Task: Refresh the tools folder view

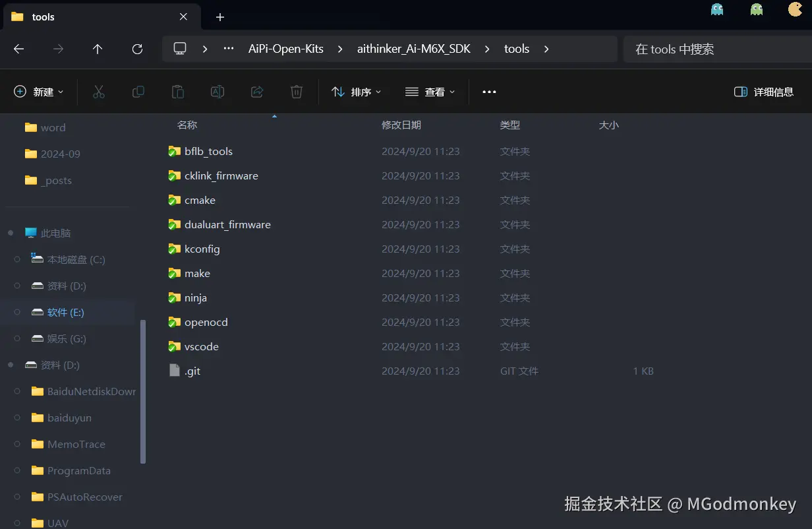Action: coord(137,49)
